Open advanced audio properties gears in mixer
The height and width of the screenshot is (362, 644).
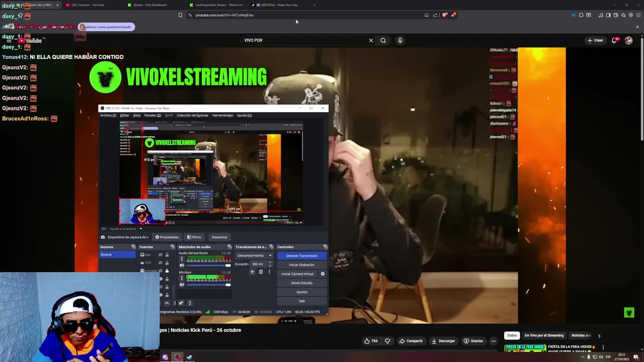click(181, 303)
